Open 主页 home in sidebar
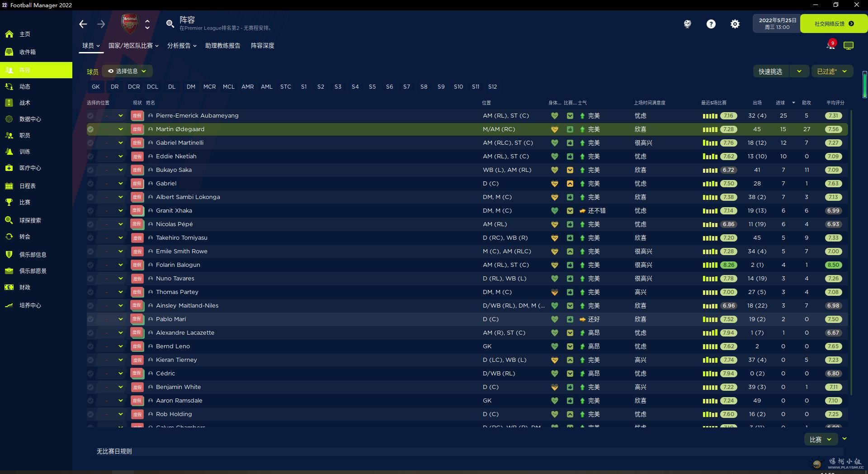Image resolution: width=868 pixels, height=474 pixels. click(36, 34)
